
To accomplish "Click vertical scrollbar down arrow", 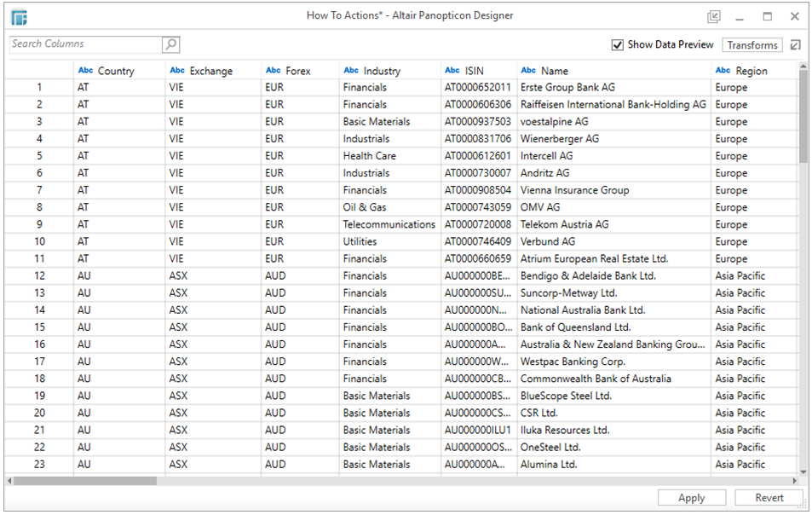I will (803, 472).
